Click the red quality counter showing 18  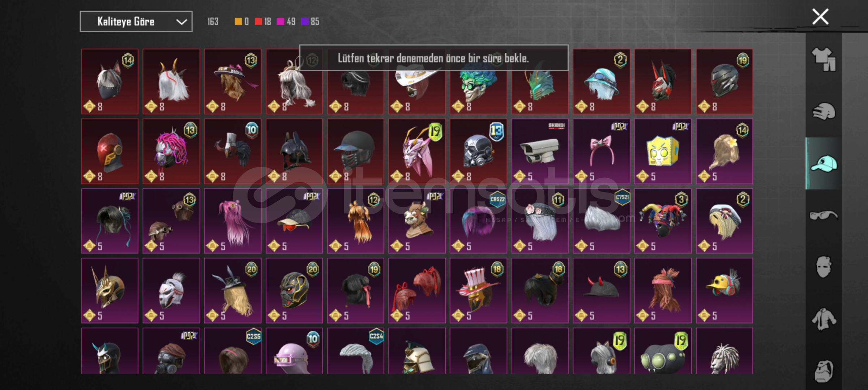pyautogui.click(x=263, y=22)
